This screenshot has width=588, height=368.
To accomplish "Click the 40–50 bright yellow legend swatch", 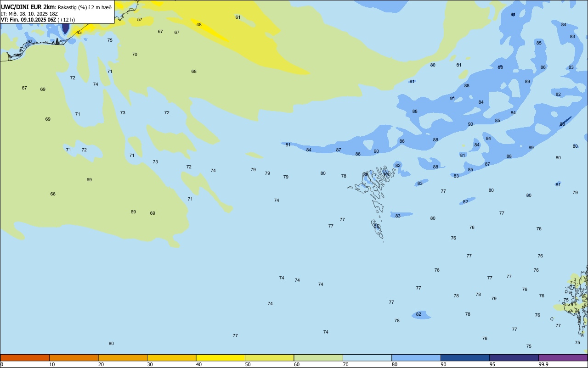I will pos(220,357).
